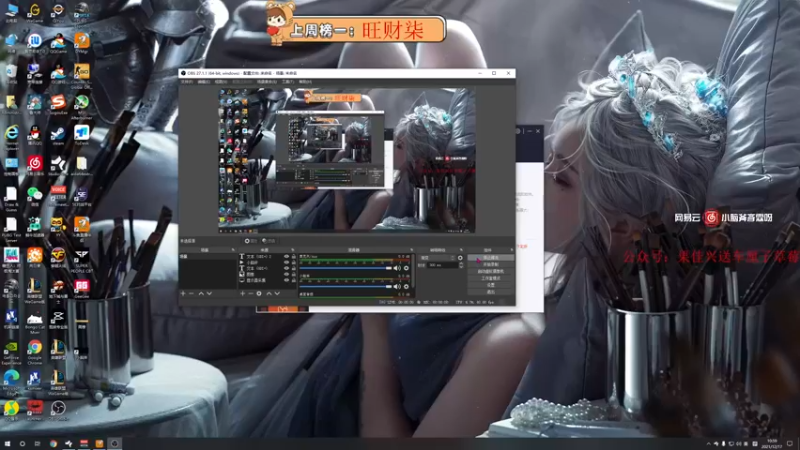The height and width of the screenshot is (450, 800).
Task: Open the scene transition type dropdown
Action: click(437, 258)
